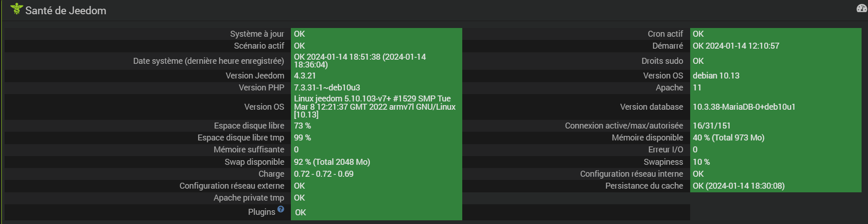868x224 pixels.
Task: Open the dashboard gauge icon at top right
Action: point(862,8)
